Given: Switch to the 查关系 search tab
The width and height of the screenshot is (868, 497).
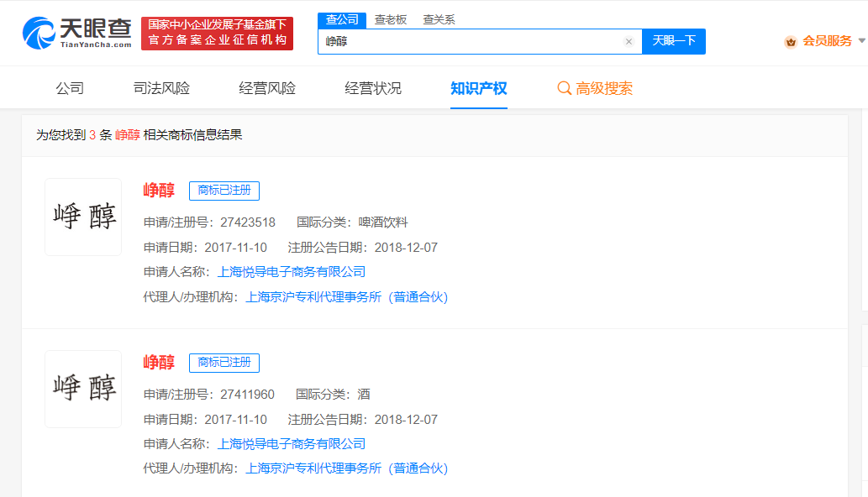Looking at the screenshot, I should [439, 20].
